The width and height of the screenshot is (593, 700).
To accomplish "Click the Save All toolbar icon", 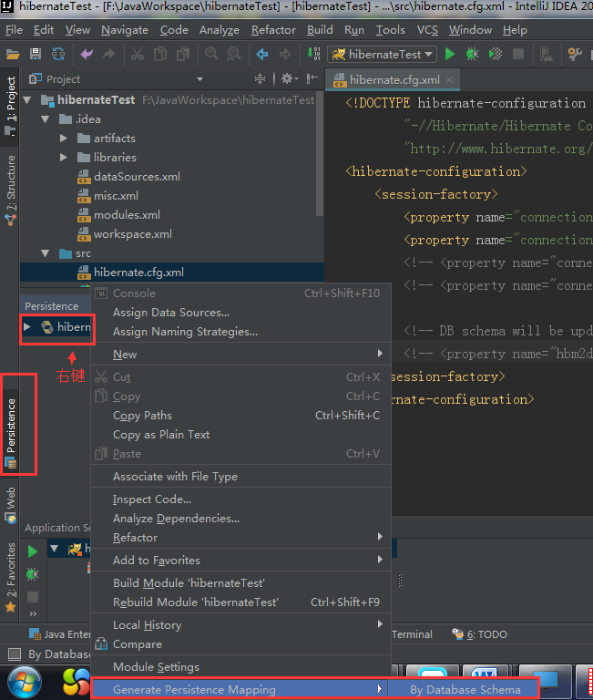I will (36, 54).
